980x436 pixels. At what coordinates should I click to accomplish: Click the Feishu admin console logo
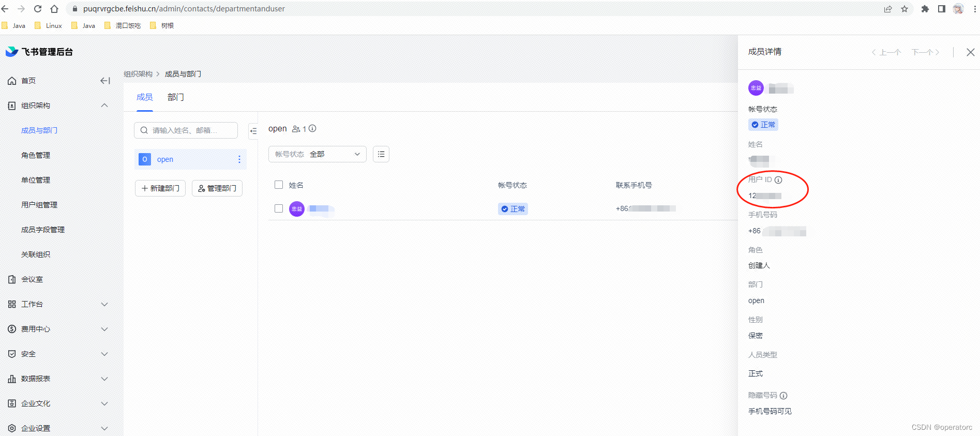click(39, 52)
